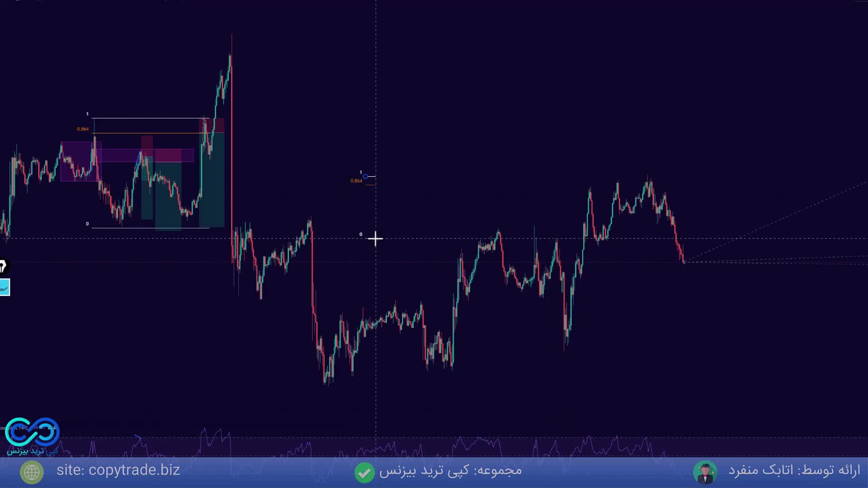
Task: Select the red stop-loss zone of position
Action: coord(217,125)
